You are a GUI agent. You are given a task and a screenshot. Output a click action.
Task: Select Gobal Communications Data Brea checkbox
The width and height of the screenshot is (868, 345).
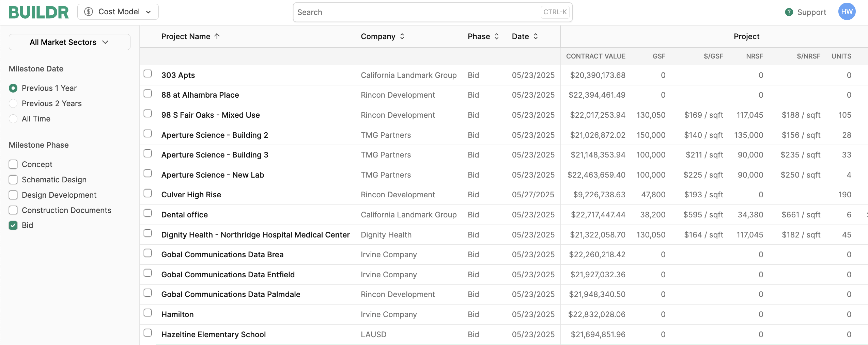(148, 253)
